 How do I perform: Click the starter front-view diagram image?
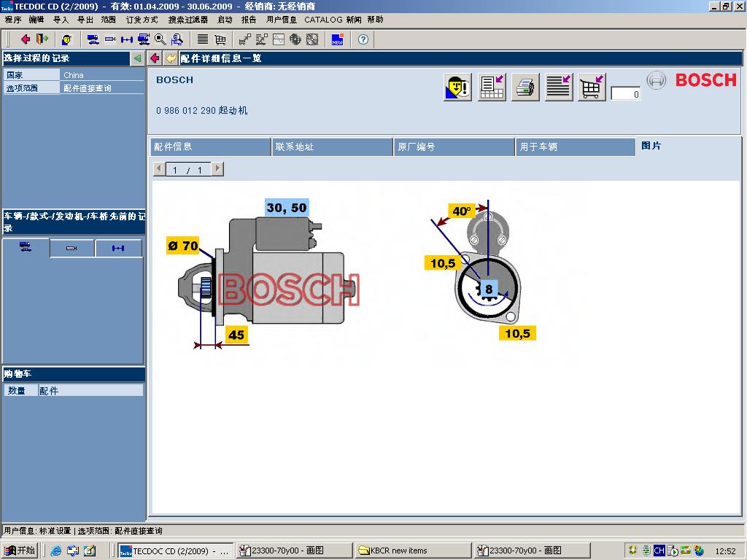tap(481, 271)
